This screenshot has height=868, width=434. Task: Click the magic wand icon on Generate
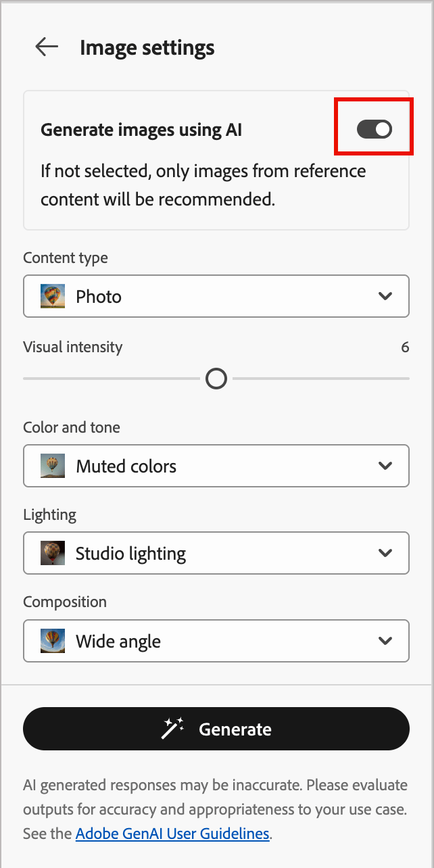coord(171,728)
